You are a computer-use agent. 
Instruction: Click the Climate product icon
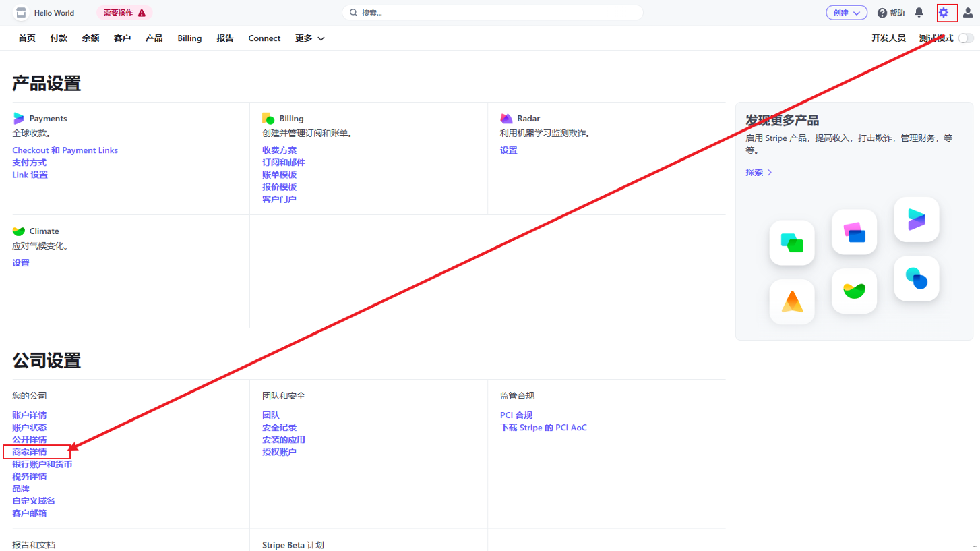click(x=19, y=231)
